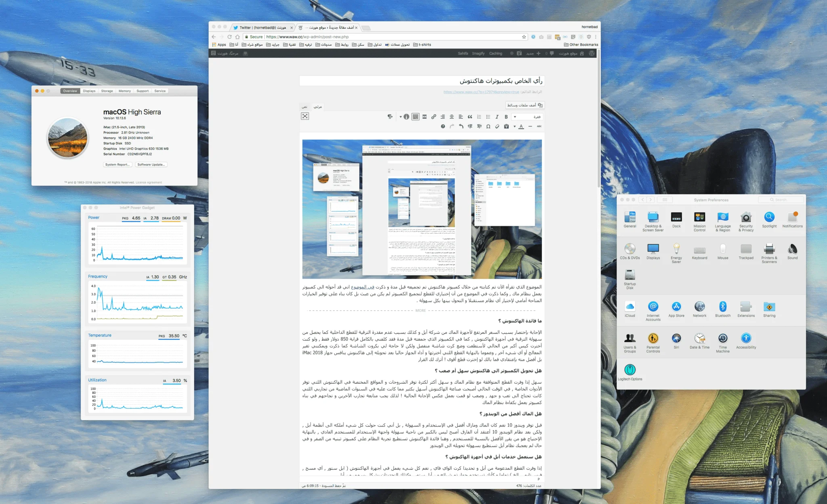Open the keyboard shortcuts help question icon
This screenshot has width=827, height=504.
(443, 126)
